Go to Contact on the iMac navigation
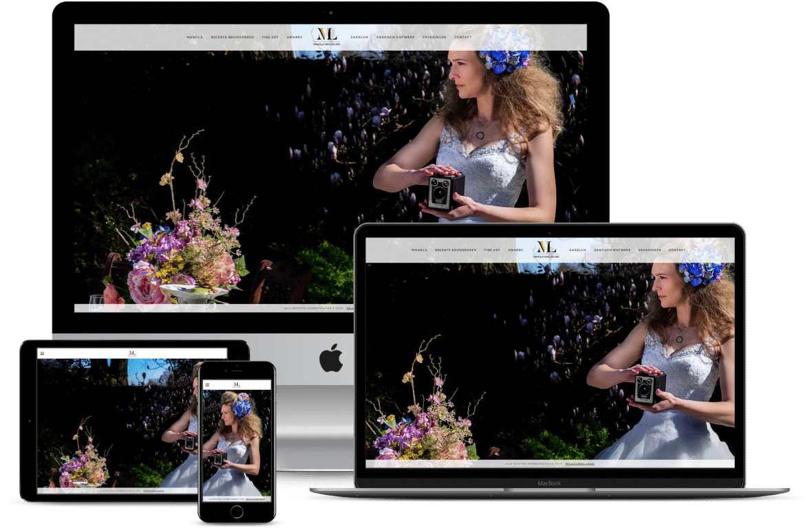This screenshot has height=528, width=812. click(x=463, y=37)
